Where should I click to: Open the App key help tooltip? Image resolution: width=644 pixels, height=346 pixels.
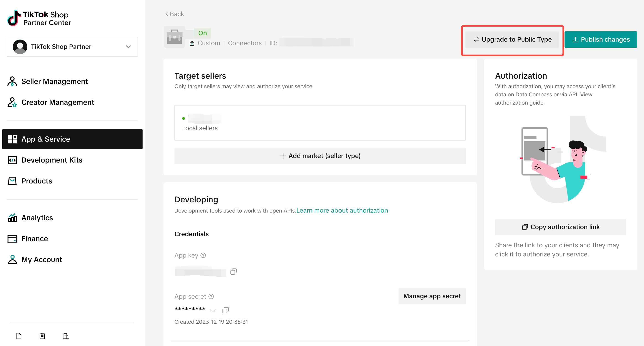[x=203, y=255]
